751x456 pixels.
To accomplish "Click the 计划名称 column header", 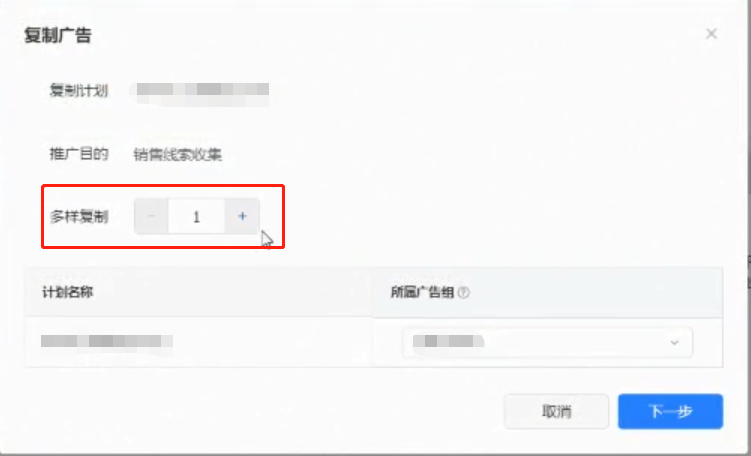I will click(68, 292).
